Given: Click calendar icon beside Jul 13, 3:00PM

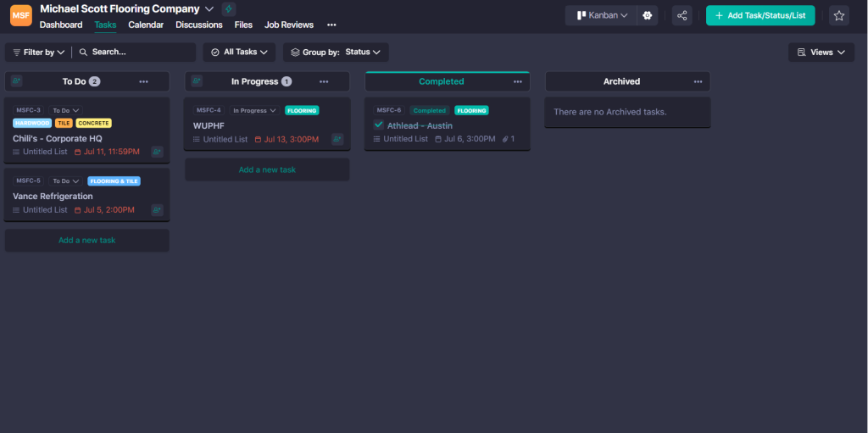Looking at the screenshot, I should point(258,140).
